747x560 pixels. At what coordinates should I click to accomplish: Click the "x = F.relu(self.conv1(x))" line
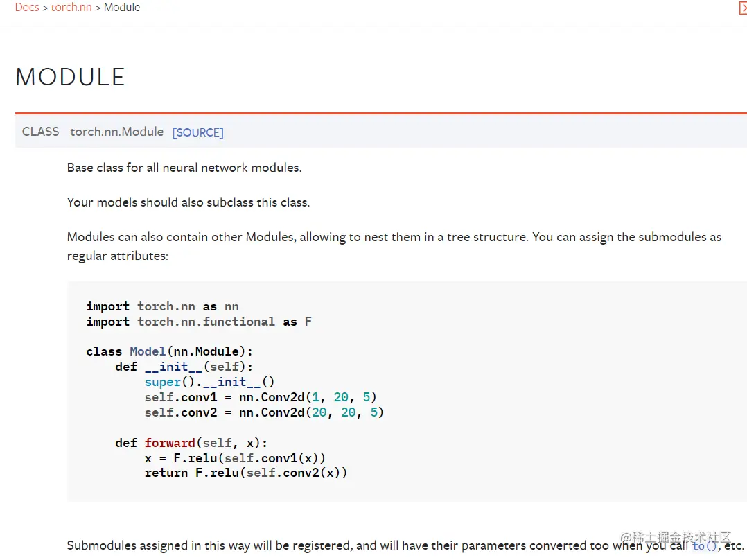tap(235, 459)
